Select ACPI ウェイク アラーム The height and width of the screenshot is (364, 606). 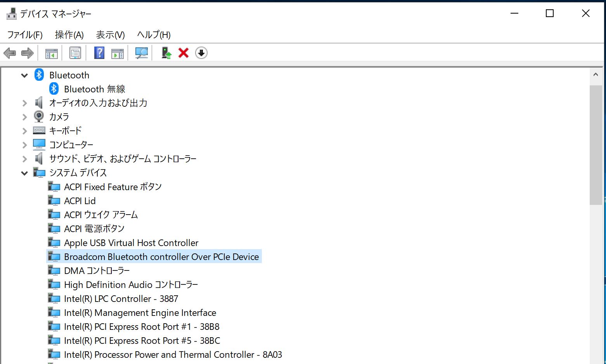[x=101, y=215]
